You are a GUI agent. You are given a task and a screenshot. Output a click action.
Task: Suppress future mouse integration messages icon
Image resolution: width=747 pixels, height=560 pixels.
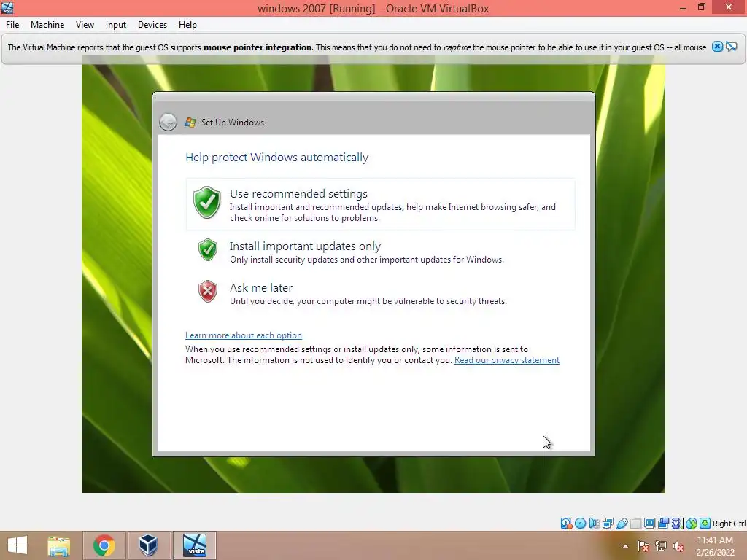(731, 47)
